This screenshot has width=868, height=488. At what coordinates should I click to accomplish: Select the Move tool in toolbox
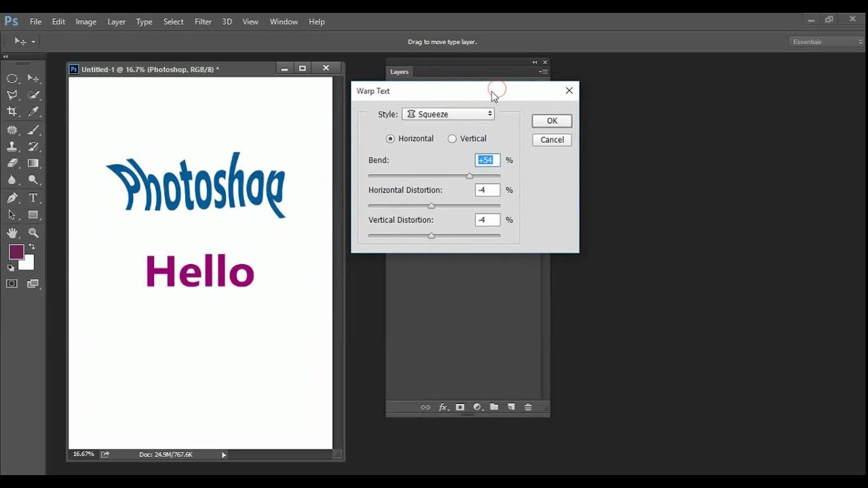click(33, 79)
